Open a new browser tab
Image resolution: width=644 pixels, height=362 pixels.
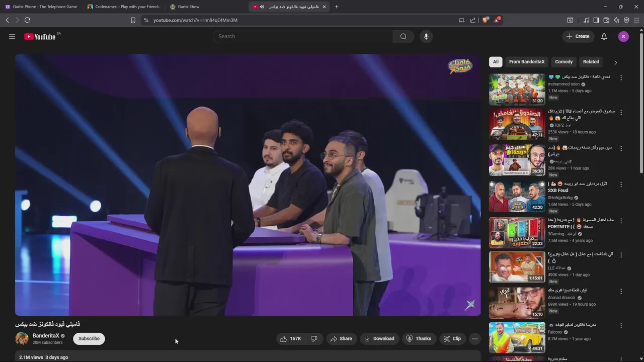[x=337, y=7]
